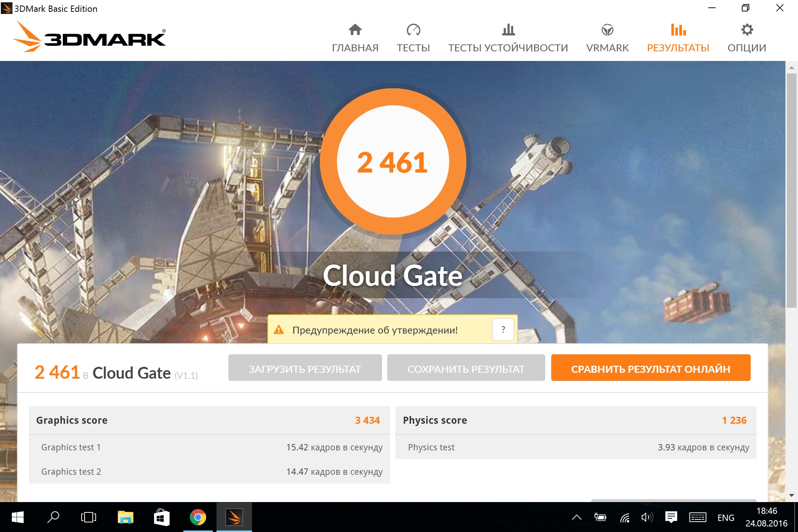Open Windows Store from taskbar

(x=161, y=517)
